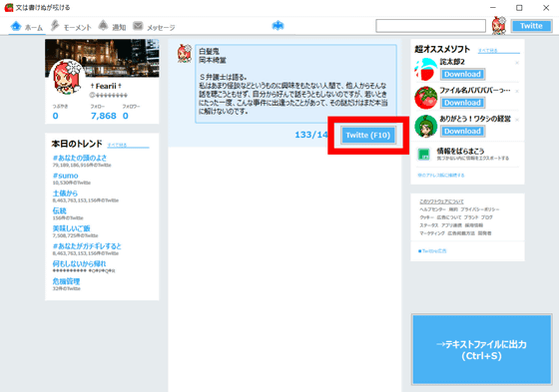Open trend 土俵から
The image size is (559, 392).
(x=65, y=194)
